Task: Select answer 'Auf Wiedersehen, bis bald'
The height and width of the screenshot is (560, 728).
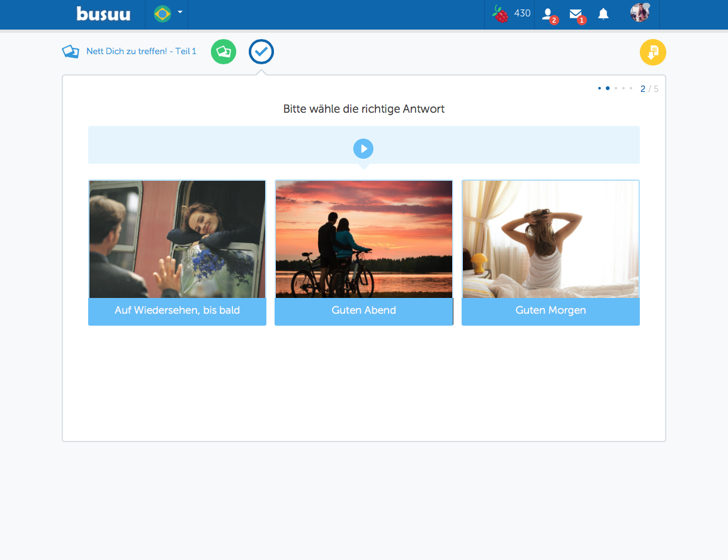Action: click(178, 311)
